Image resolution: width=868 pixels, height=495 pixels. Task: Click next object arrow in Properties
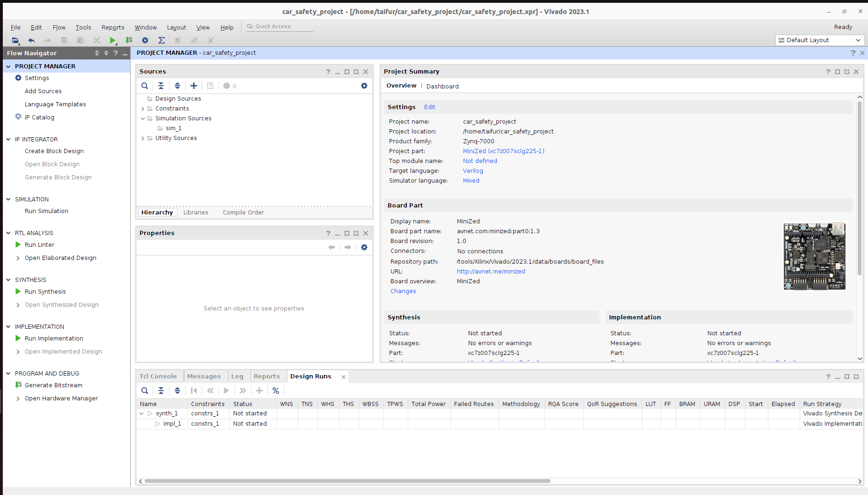click(x=347, y=247)
